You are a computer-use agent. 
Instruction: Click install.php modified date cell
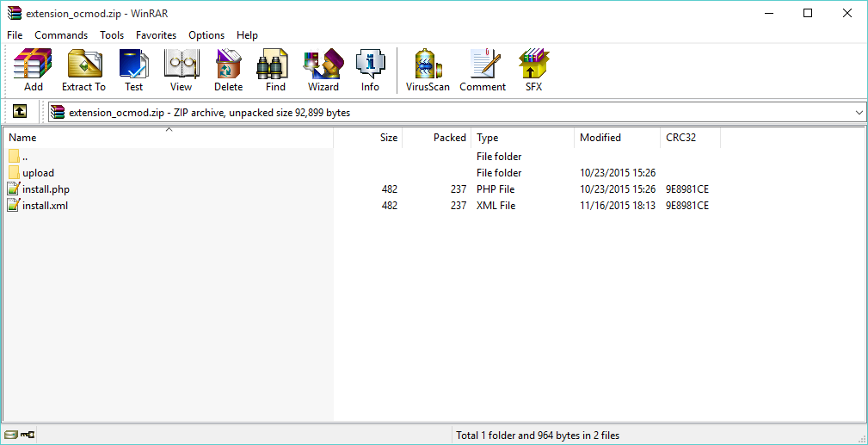[618, 189]
